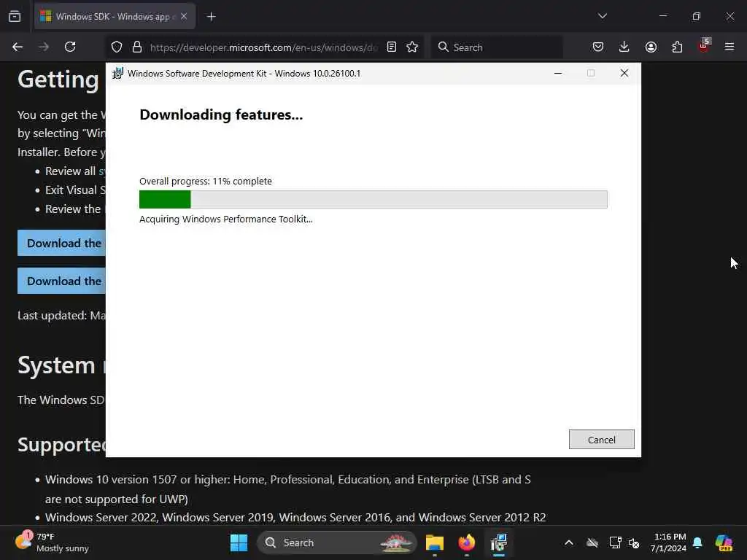Cancel the SDK feature download
Viewport: 747px width, 560px height.
coord(601,440)
